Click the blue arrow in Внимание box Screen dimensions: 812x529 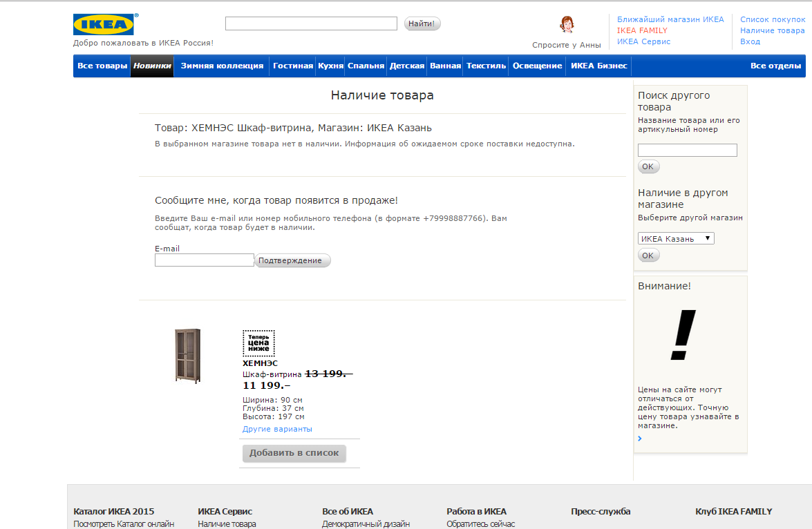pyautogui.click(x=640, y=439)
